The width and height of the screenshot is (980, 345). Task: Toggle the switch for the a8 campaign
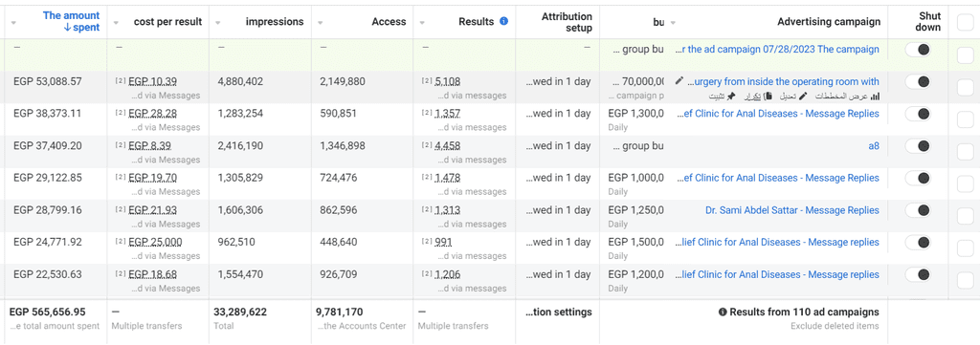[x=918, y=146]
